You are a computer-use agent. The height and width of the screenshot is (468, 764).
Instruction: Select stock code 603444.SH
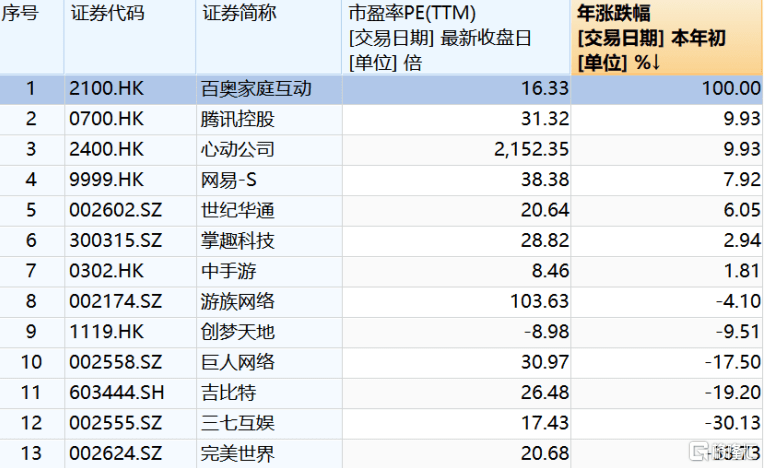(117, 393)
